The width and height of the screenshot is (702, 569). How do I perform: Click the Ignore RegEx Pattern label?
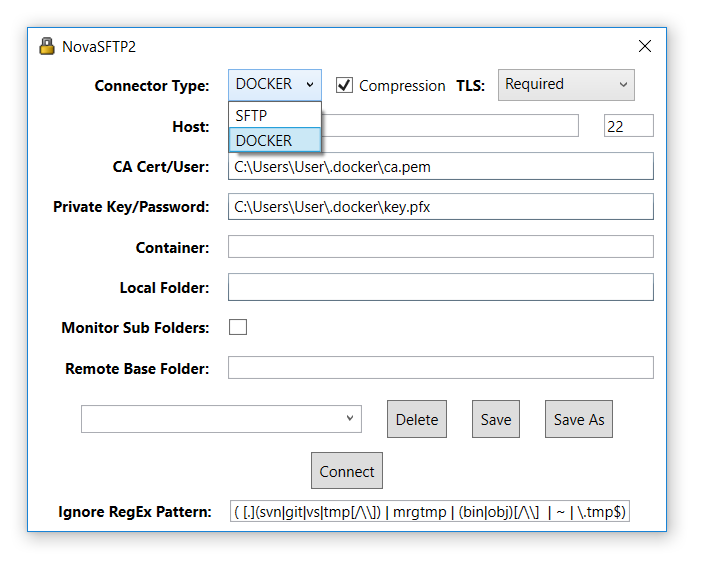pyautogui.click(x=134, y=511)
